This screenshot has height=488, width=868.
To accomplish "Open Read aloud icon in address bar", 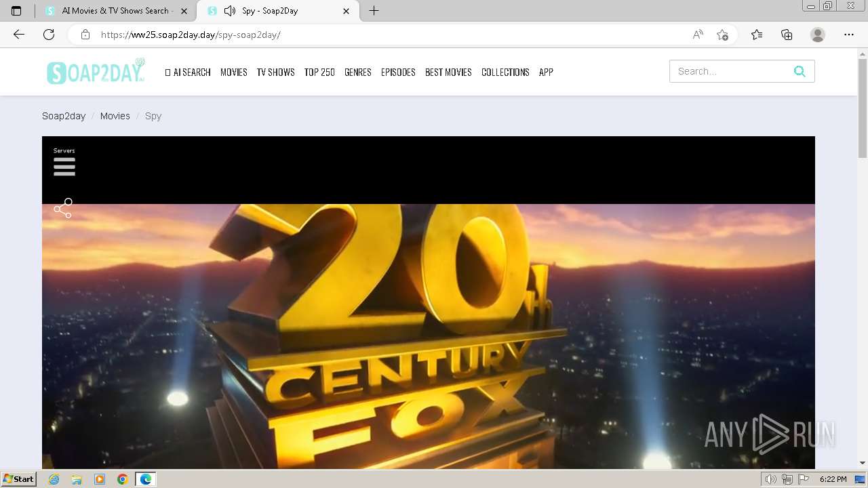I will [698, 35].
